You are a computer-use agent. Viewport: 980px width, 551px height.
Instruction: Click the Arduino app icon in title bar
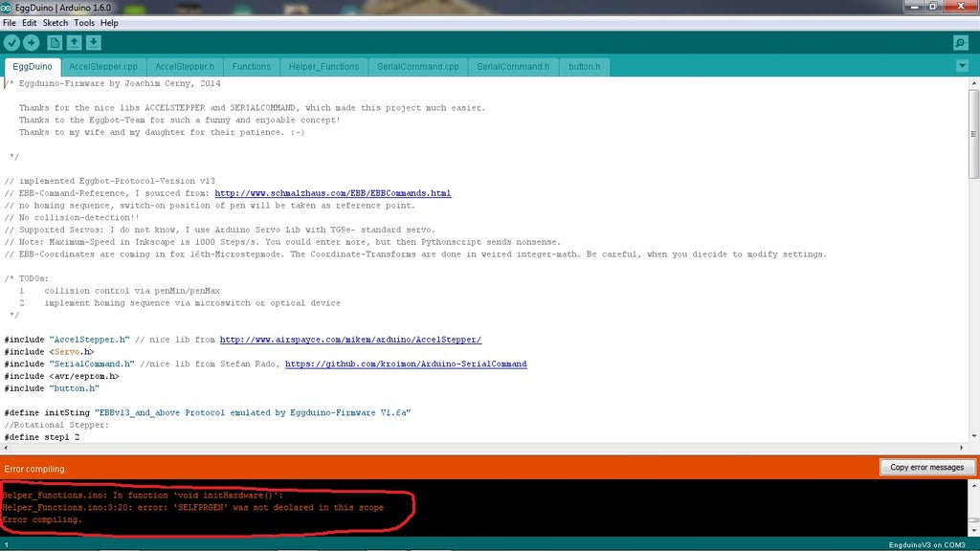[7, 8]
